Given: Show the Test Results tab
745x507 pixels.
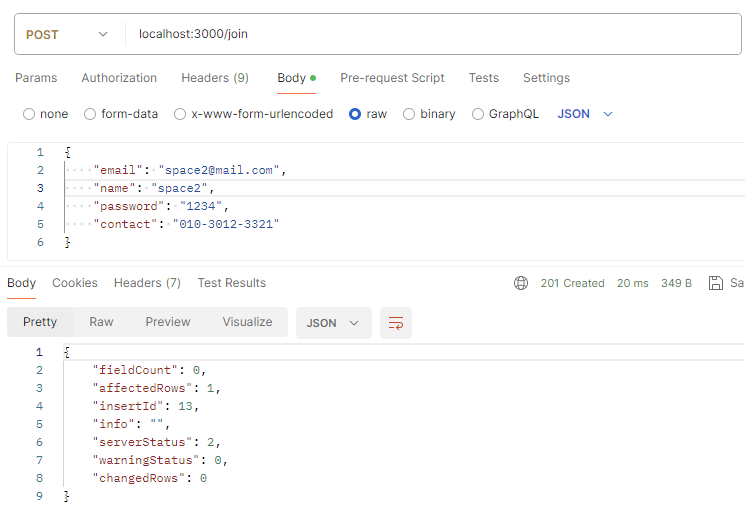Looking at the screenshot, I should tap(232, 283).
